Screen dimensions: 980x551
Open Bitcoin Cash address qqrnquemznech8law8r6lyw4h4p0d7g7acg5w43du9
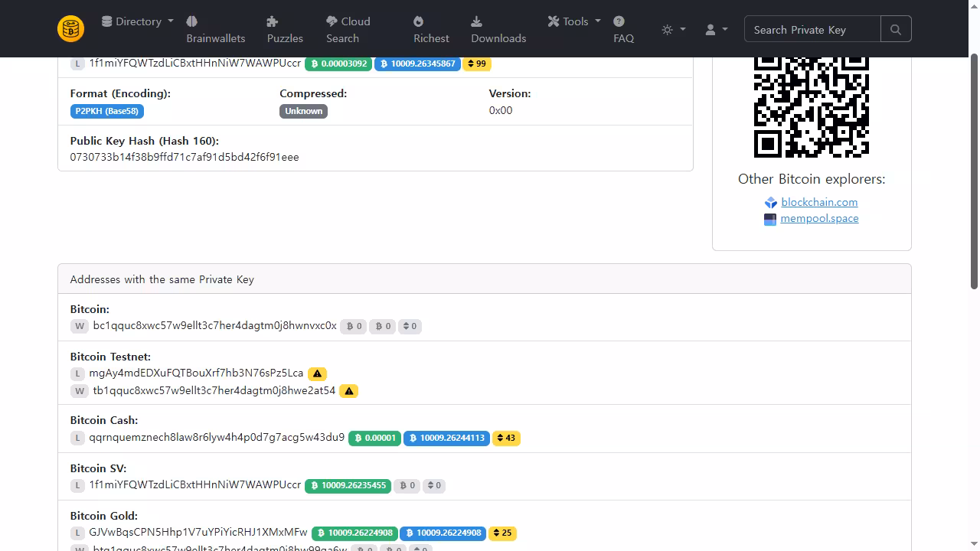[217, 438]
